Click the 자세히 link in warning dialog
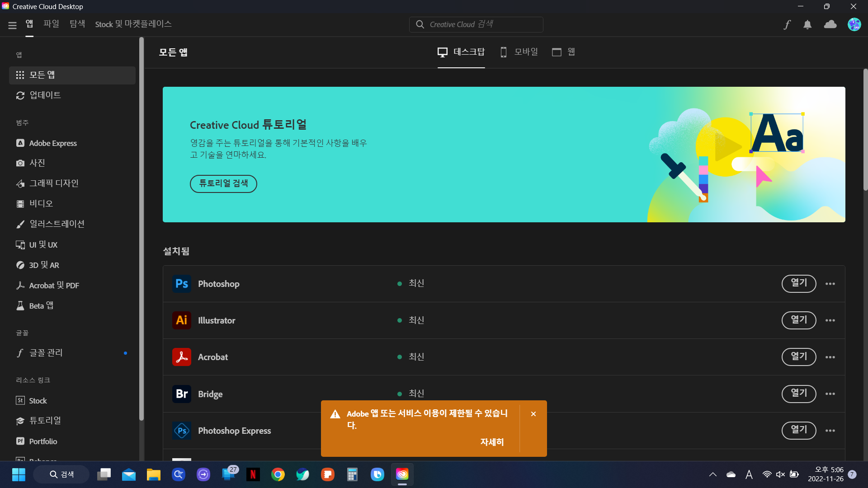868x488 pixels. [x=492, y=441]
